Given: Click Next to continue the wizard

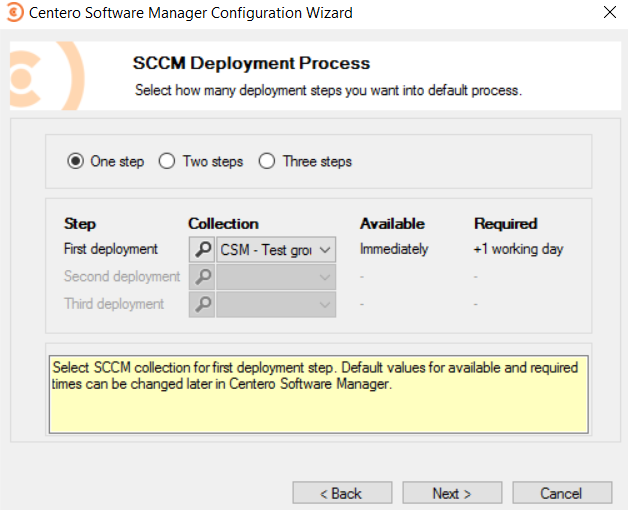Looking at the screenshot, I should tap(452, 493).
